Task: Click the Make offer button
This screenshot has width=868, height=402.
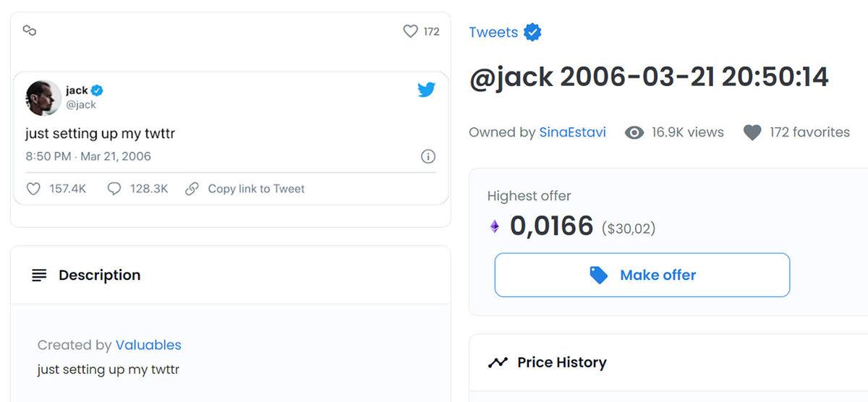Action: click(642, 275)
